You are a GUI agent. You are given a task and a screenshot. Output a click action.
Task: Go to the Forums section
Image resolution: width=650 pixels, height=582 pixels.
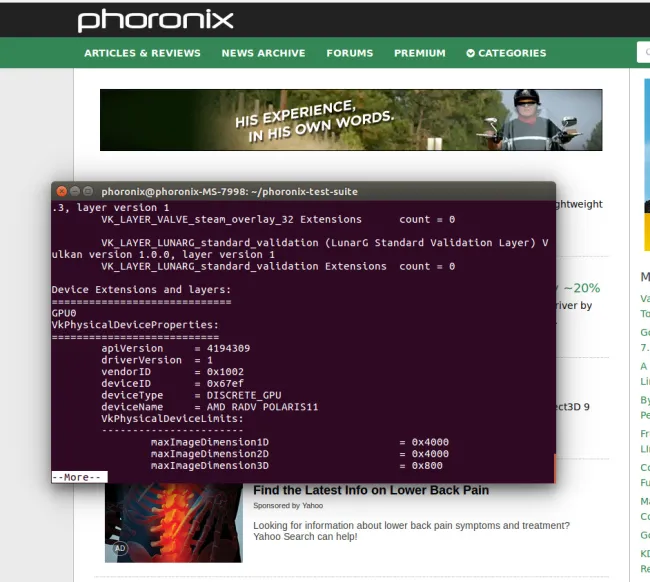(349, 53)
